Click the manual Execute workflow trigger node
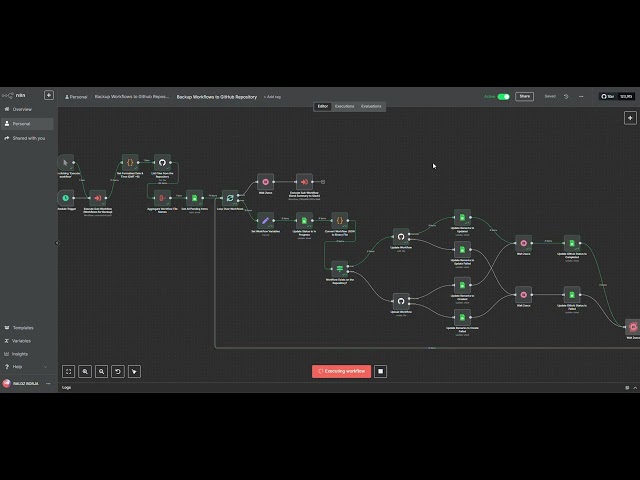This screenshot has height=480, width=640. [65, 162]
